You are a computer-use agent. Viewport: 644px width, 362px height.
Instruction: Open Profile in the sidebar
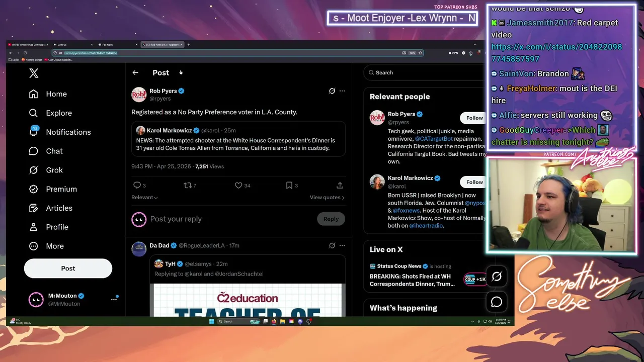click(48, 227)
